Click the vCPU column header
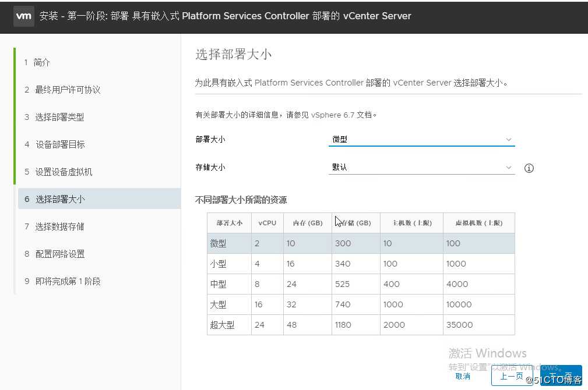The image size is (588, 390). click(267, 223)
